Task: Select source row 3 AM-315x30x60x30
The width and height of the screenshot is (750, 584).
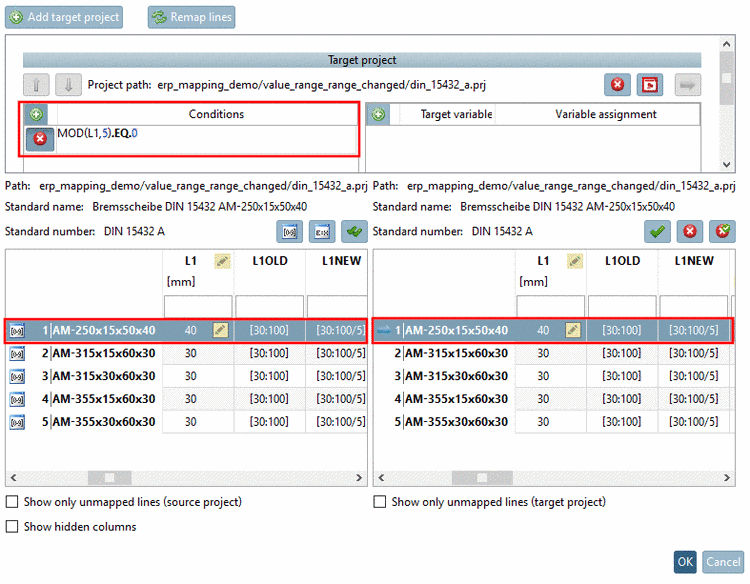Action: (x=186, y=376)
